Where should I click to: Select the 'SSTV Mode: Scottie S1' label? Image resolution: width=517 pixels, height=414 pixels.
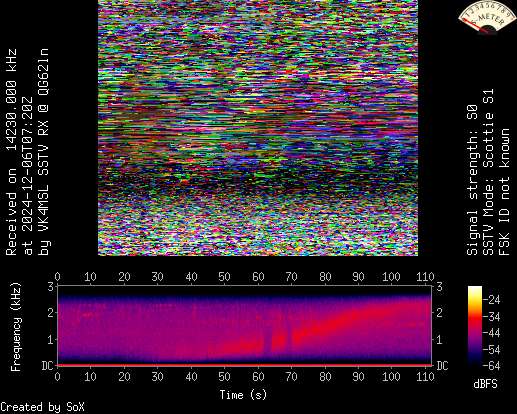488,172
